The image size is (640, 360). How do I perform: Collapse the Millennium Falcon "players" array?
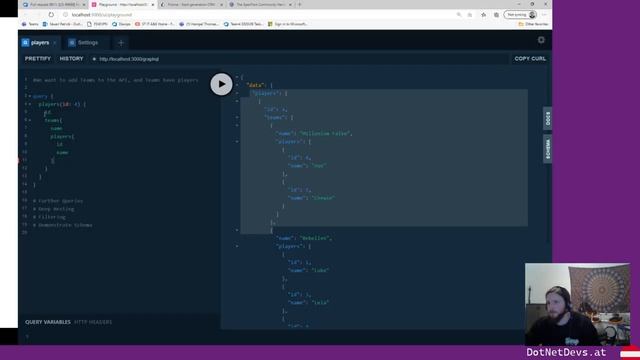237,142
